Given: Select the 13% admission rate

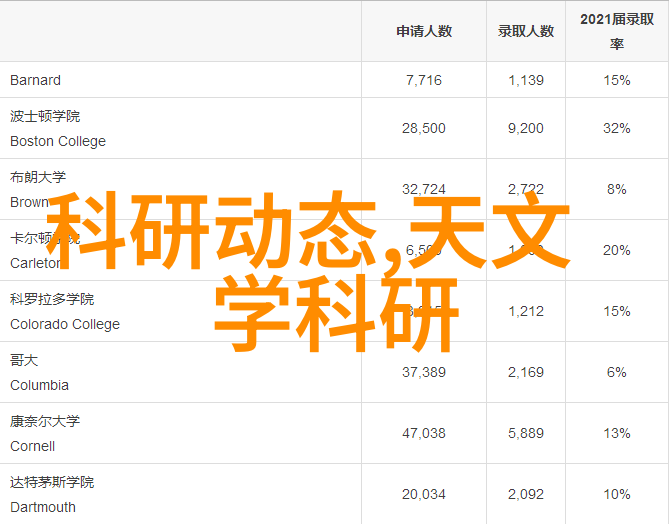Looking at the screenshot, I should click(617, 433).
